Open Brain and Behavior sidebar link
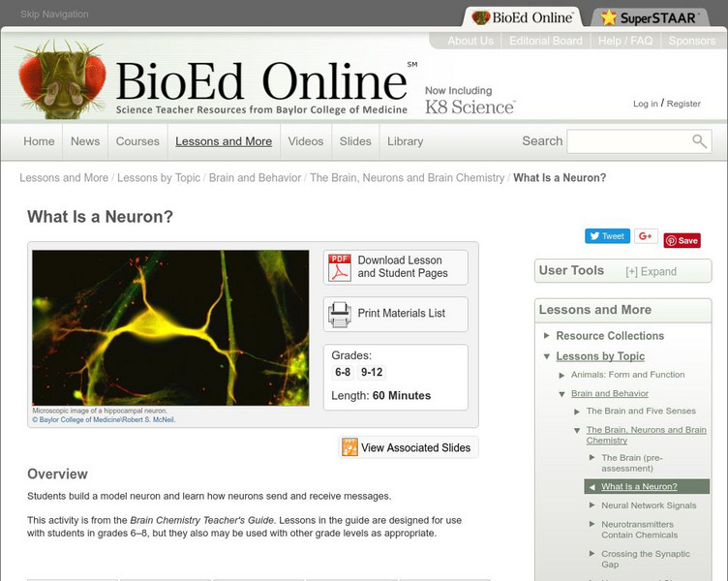 [610, 393]
